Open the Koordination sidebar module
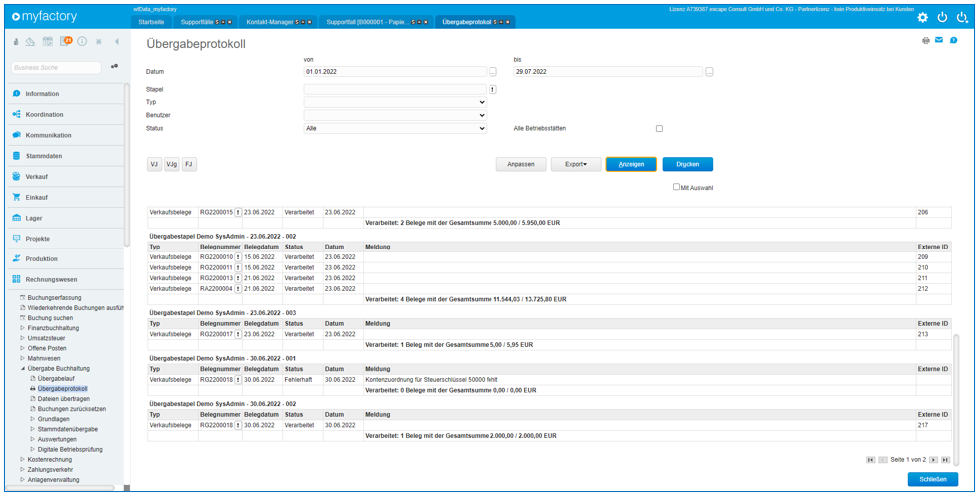 click(64, 114)
